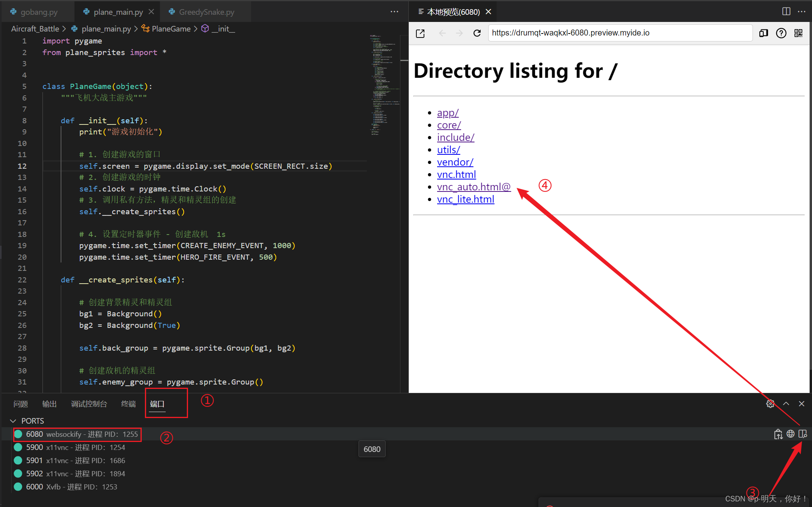The image size is (812, 507).
Task: Split the preview editor layout
Action: (786, 12)
